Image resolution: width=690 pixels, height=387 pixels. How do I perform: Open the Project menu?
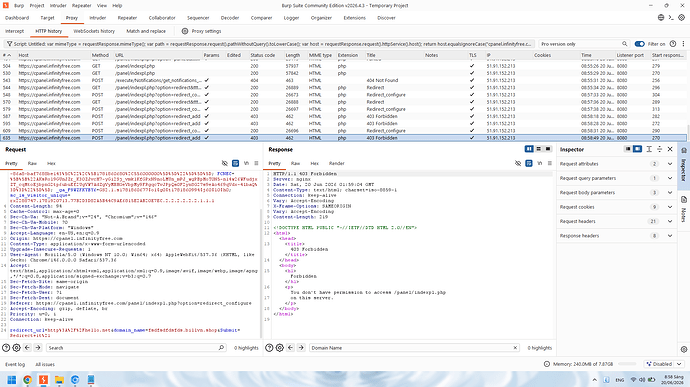coord(37,6)
